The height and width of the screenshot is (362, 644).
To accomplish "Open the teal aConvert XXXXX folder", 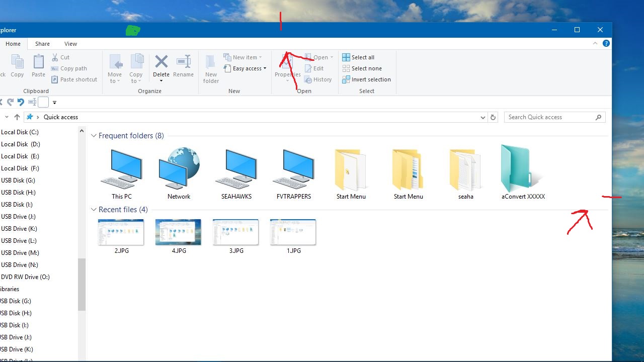I will click(x=523, y=172).
